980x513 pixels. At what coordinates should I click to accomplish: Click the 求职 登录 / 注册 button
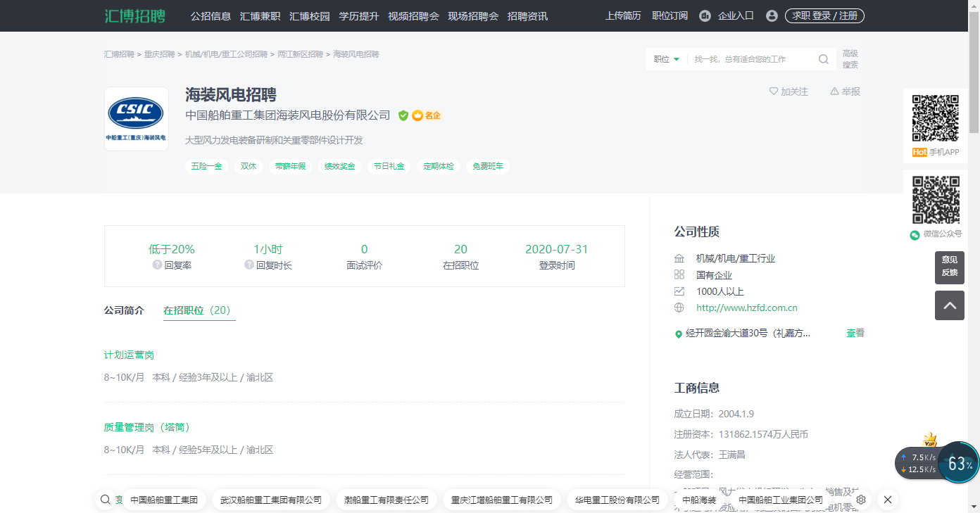point(824,15)
